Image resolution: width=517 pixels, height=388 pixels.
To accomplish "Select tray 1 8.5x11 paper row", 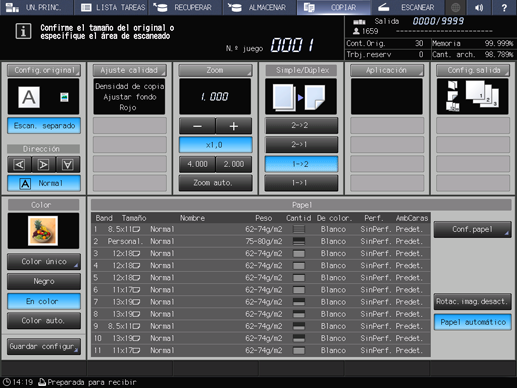I will pos(261,229).
